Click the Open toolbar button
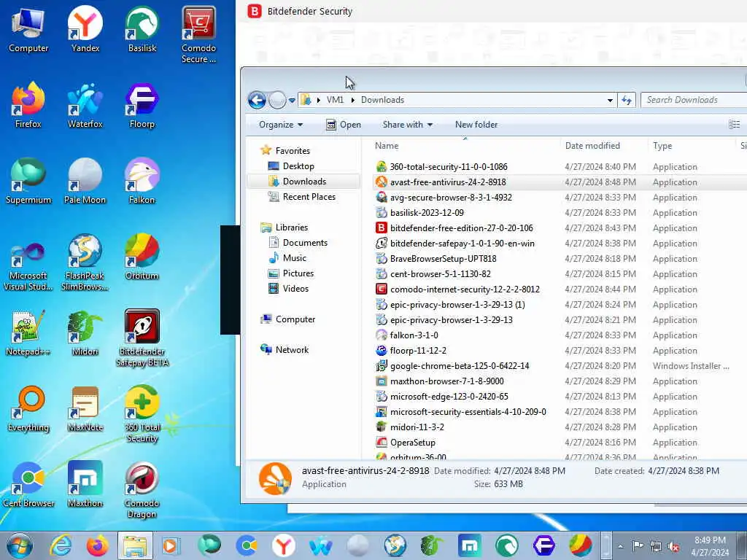Image resolution: width=747 pixels, height=560 pixels. (344, 125)
